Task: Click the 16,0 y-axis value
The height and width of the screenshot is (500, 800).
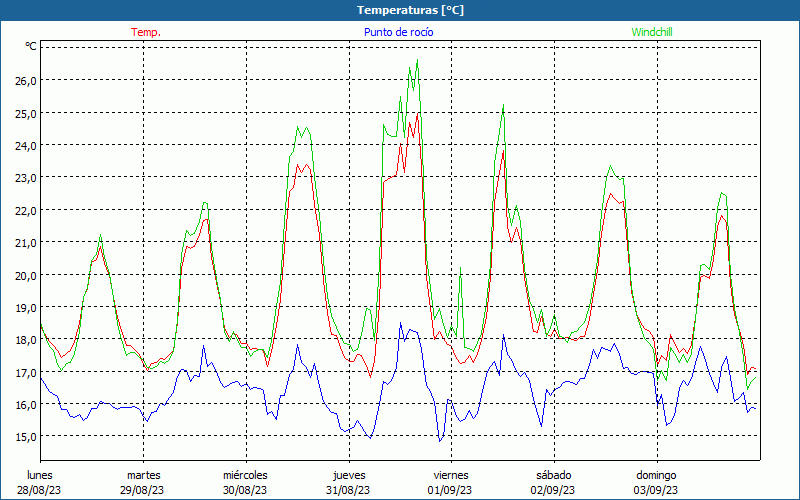Action: pyautogui.click(x=26, y=405)
